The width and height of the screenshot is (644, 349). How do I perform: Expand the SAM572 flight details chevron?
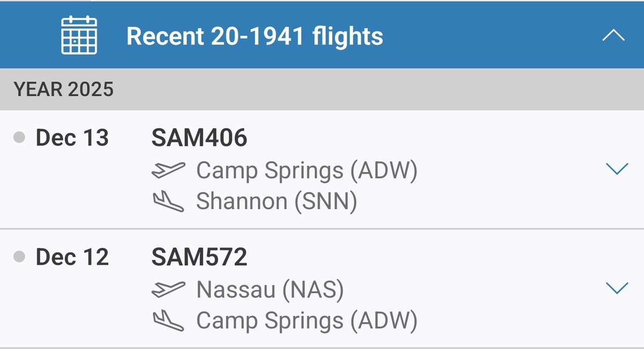[616, 288]
